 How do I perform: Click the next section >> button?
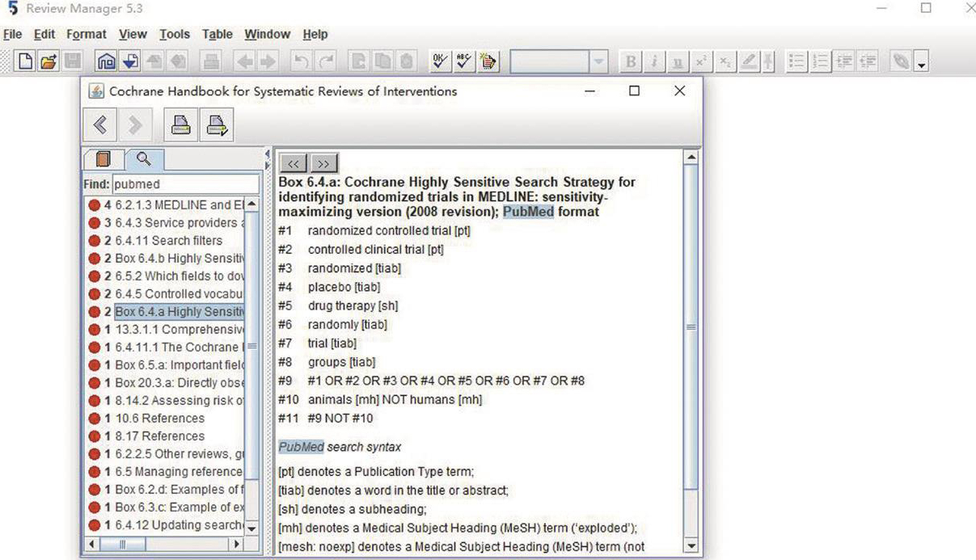pyautogui.click(x=323, y=163)
